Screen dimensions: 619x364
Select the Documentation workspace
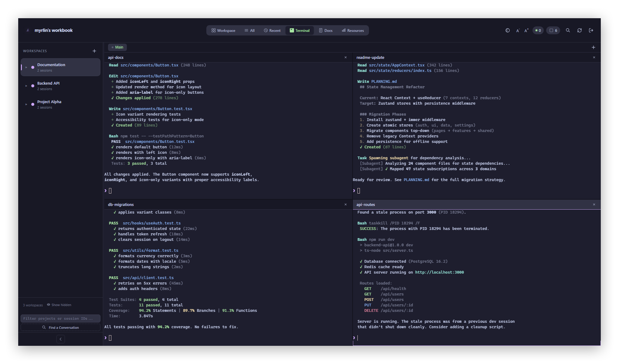(x=60, y=67)
